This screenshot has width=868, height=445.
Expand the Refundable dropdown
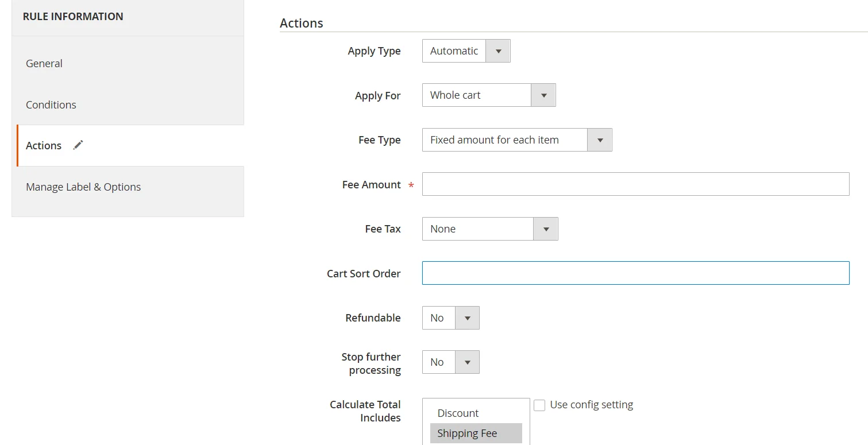click(450, 318)
